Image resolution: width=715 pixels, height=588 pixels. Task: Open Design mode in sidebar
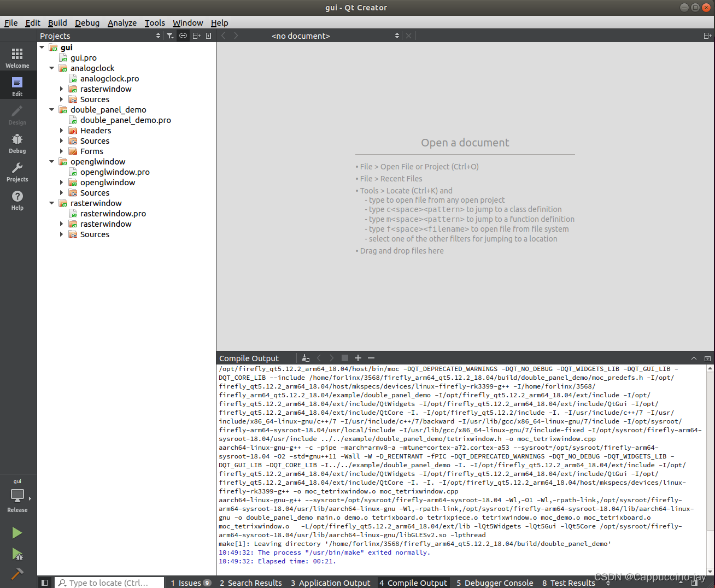tap(17, 115)
